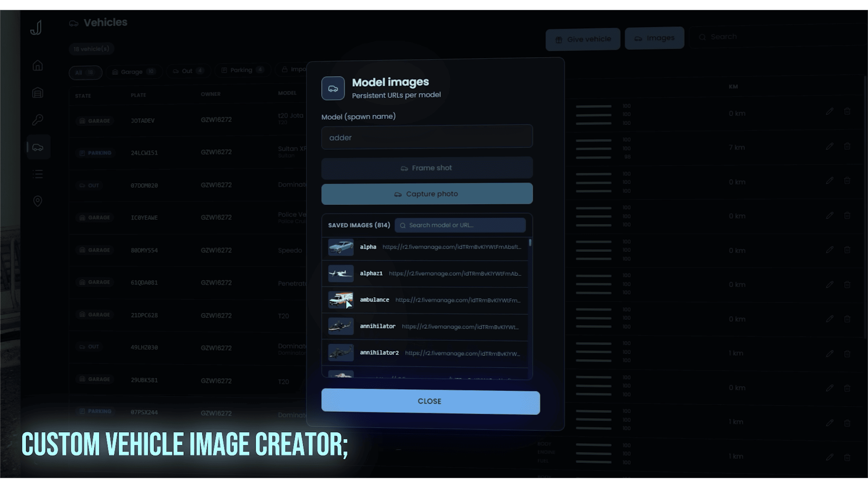Open the alpha car thumbnail

point(341,247)
